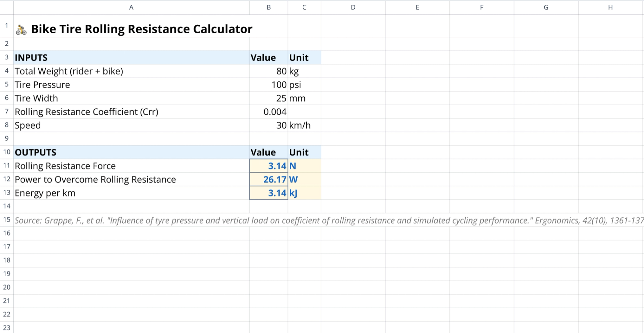Click the 'Value' header in the OUTPUTS row
644x333 pixels.
269,152
